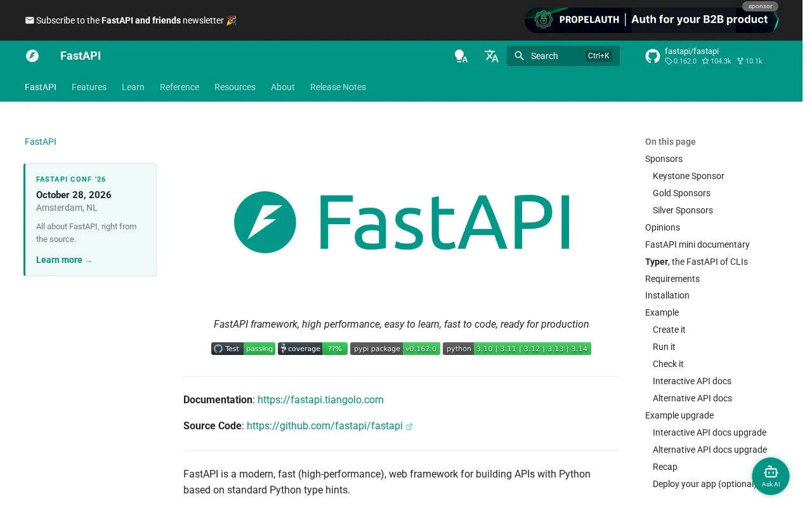The width and height of the screenshot is (812, 508).
Task: Jump to Typer, the FastAPI of CLIs
Action: [697, 262]
